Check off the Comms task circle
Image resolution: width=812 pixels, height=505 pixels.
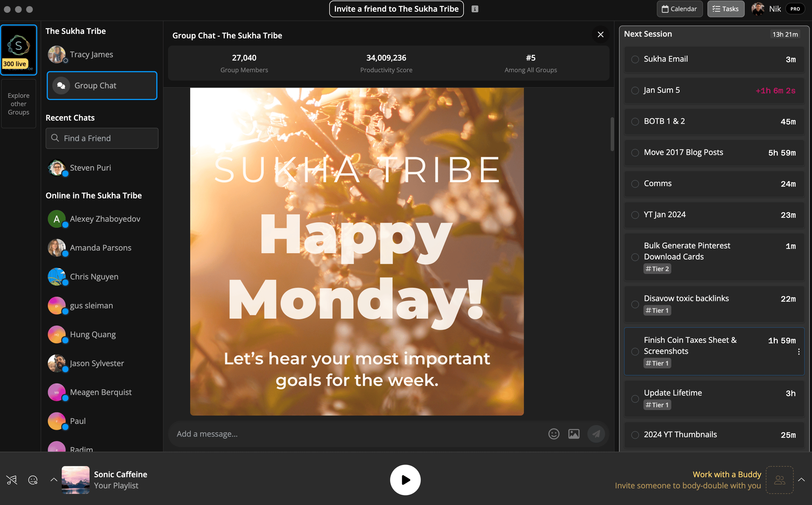635,184
